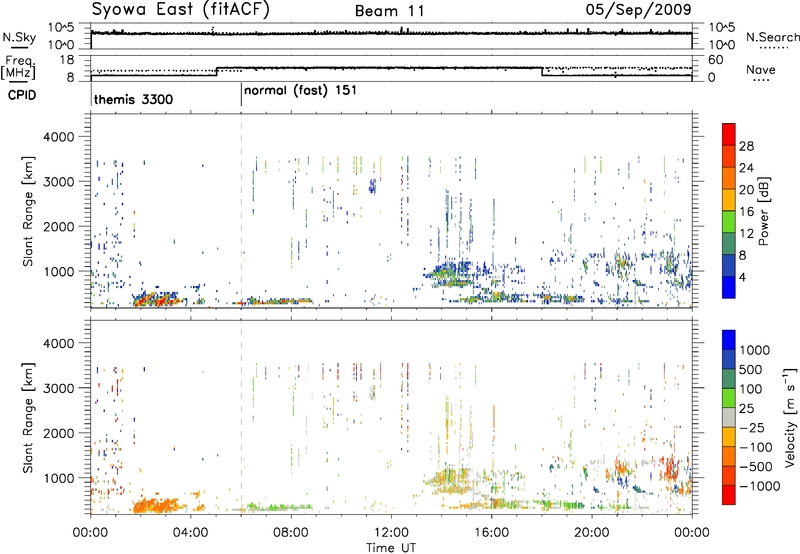The image size is (800, 554).
Task: Pick the bottom red Velocity colorbar segment
Action: coord(729,495)
